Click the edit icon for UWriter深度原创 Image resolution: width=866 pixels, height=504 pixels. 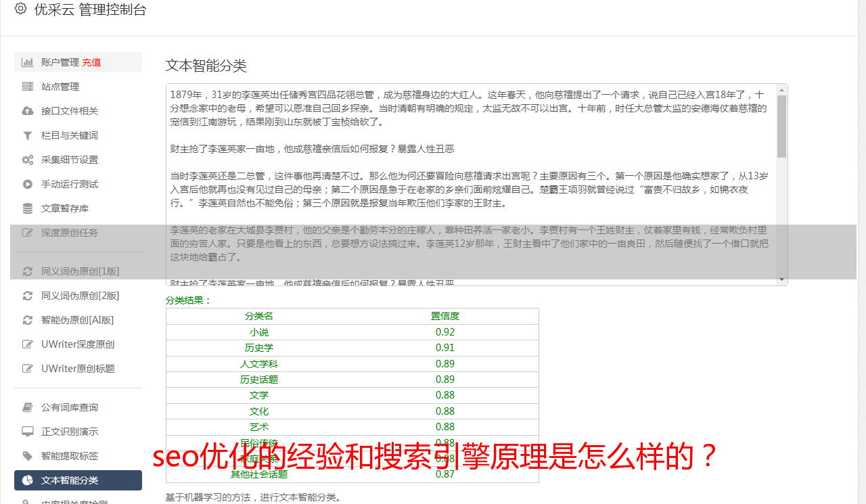(x=28, y=344)
